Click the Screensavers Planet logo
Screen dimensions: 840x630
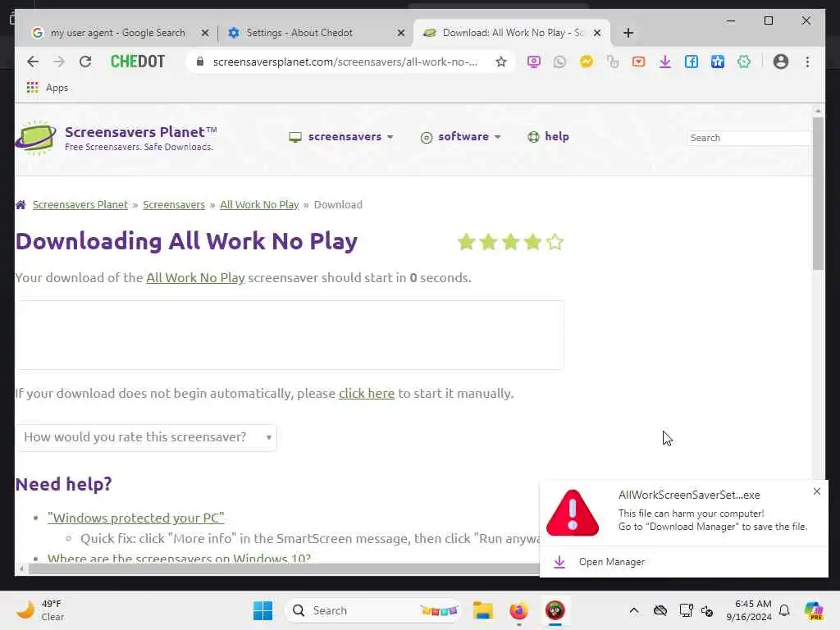coord(116,138)
